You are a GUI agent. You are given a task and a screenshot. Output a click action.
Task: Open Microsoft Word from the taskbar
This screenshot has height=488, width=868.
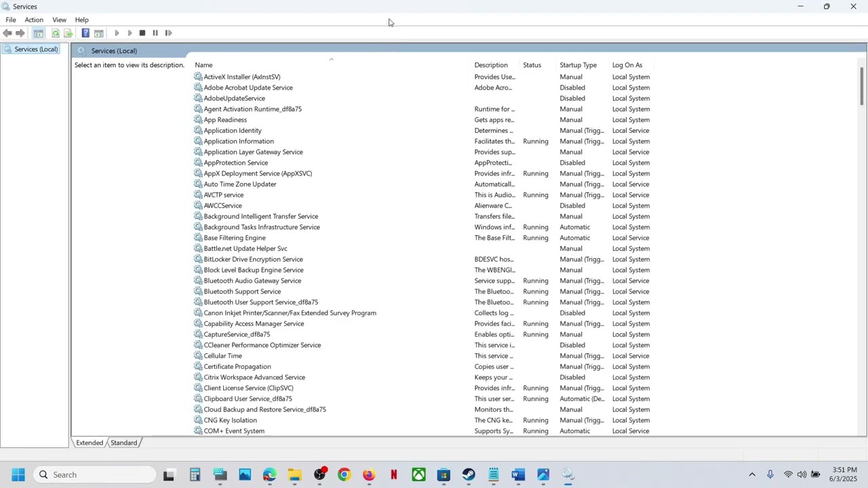point(518,475)
